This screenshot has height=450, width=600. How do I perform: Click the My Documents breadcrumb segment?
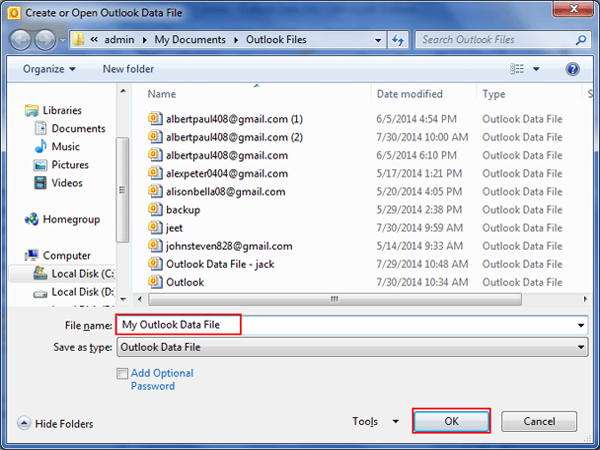[x=190, y=40]
